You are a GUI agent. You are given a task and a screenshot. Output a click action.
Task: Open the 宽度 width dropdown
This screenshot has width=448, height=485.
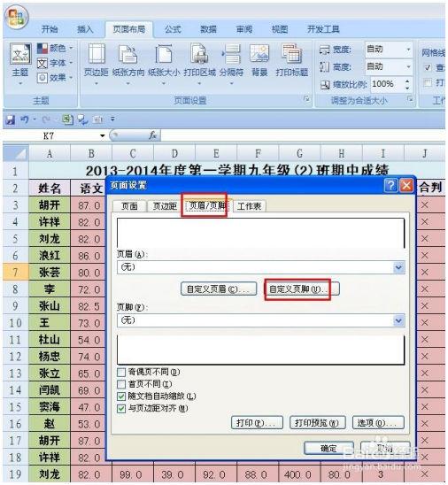[408, 50]
